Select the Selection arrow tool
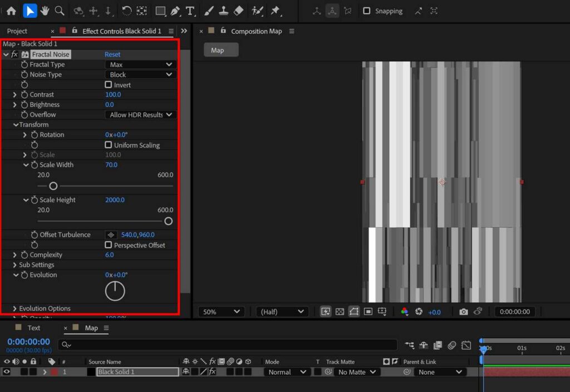This screenshot has width=570, height=392. coord(30,11)
